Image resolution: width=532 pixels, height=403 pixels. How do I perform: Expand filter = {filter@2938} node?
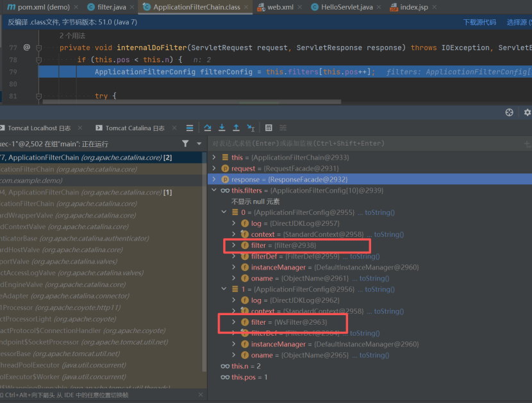(234, 245)
